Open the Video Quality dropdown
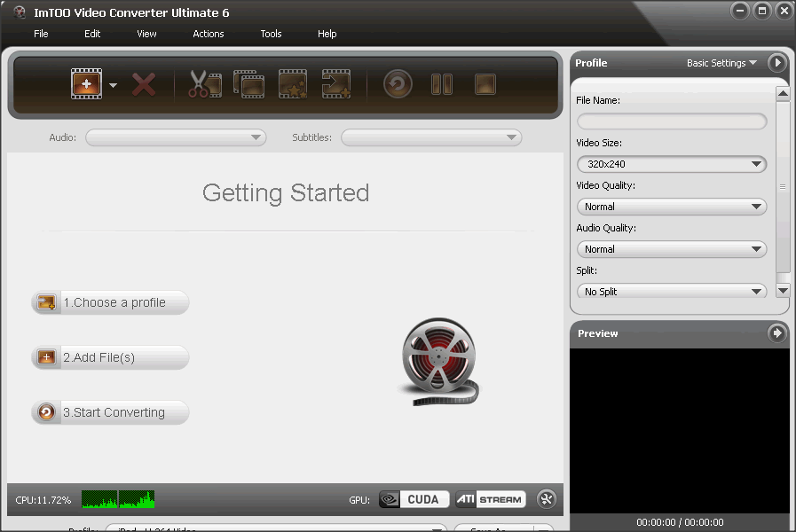The width and height of the screenshot is (796, 532). tap(672, 207)
